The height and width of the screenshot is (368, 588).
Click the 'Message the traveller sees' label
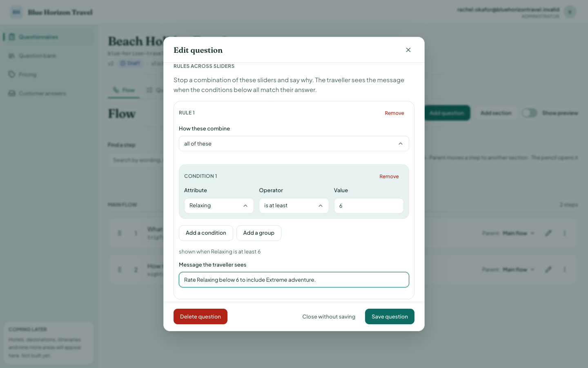(212, 265)
